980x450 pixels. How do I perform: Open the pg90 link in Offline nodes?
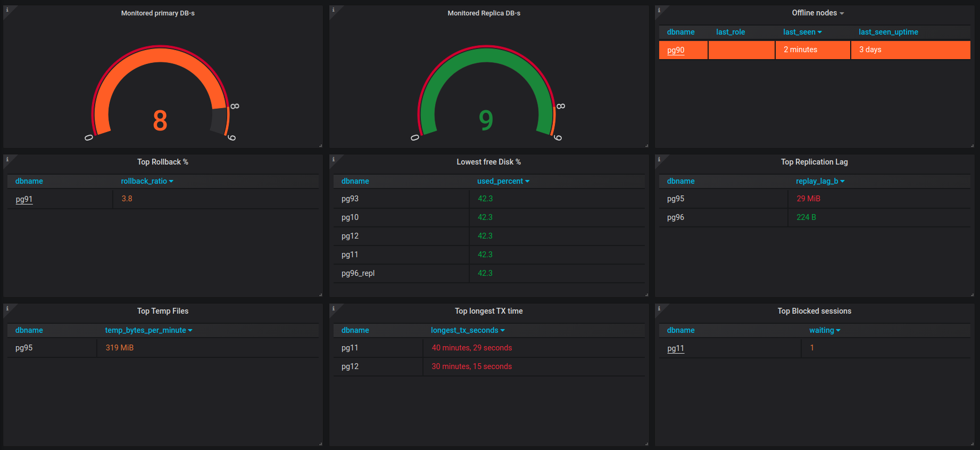point(676,50)
